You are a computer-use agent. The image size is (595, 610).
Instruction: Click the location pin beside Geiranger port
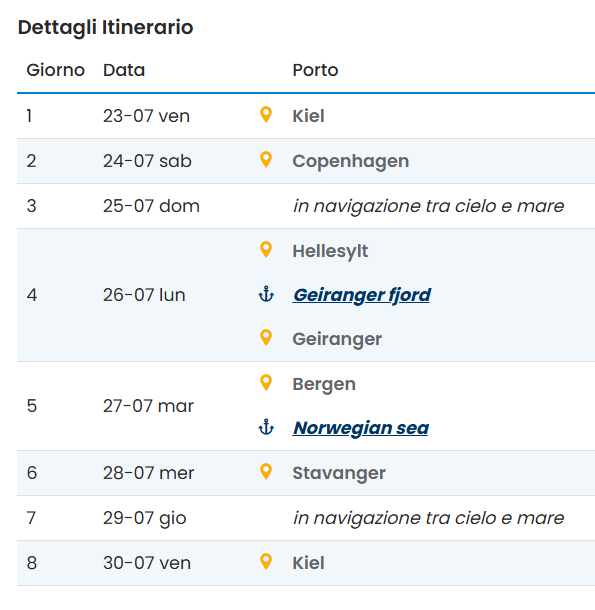[266, 338]
